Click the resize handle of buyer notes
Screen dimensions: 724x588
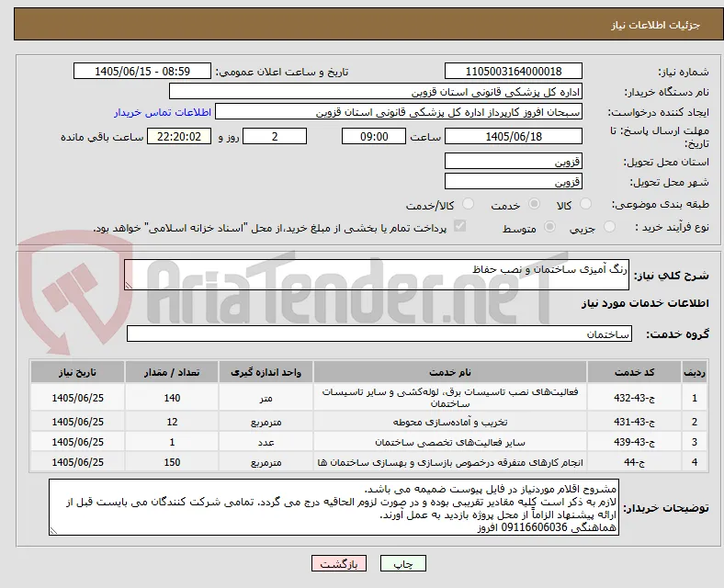pos(53,531)
